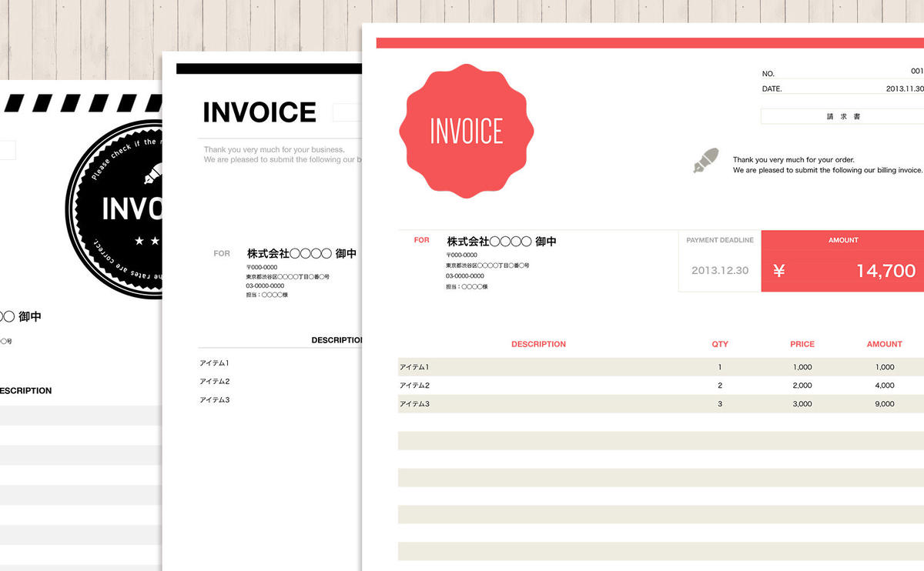Click the red top bar color strip

[x=647, y=43]
